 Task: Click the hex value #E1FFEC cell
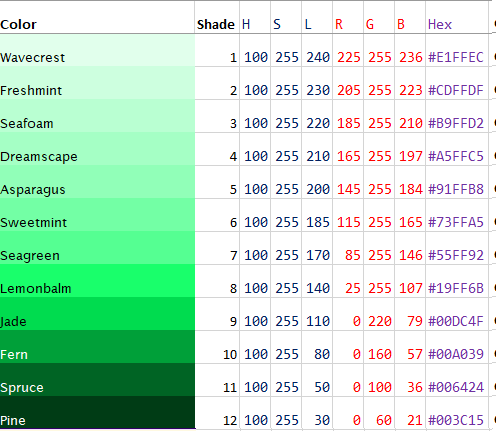(457, 50)
